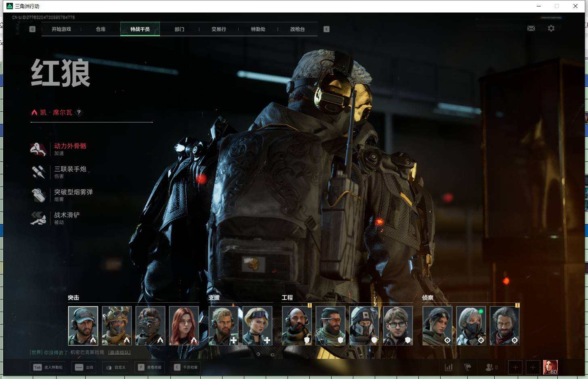Click the question mark beside 凯·席尔瓦
The image size is (588, 379).
tap(79, 113)
